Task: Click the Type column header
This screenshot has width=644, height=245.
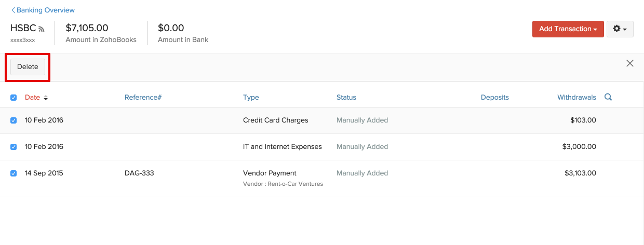Action: (x=251, y=97)
